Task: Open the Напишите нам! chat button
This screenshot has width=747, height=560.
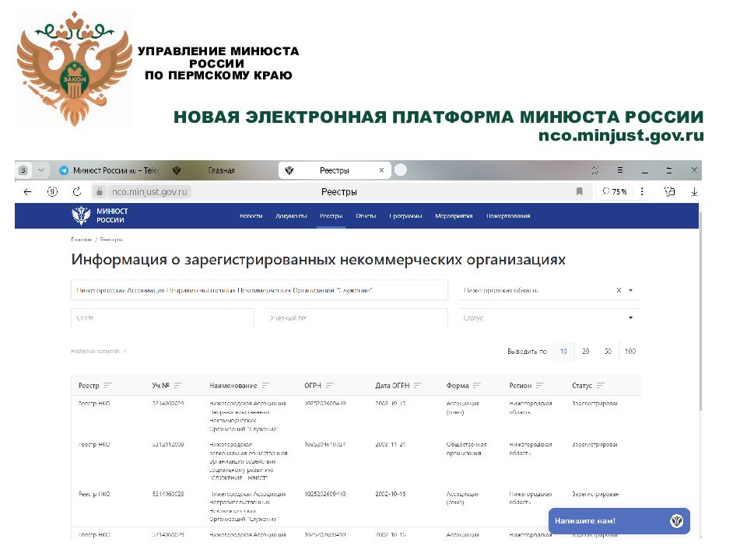Action: click(x=619, y=521)
